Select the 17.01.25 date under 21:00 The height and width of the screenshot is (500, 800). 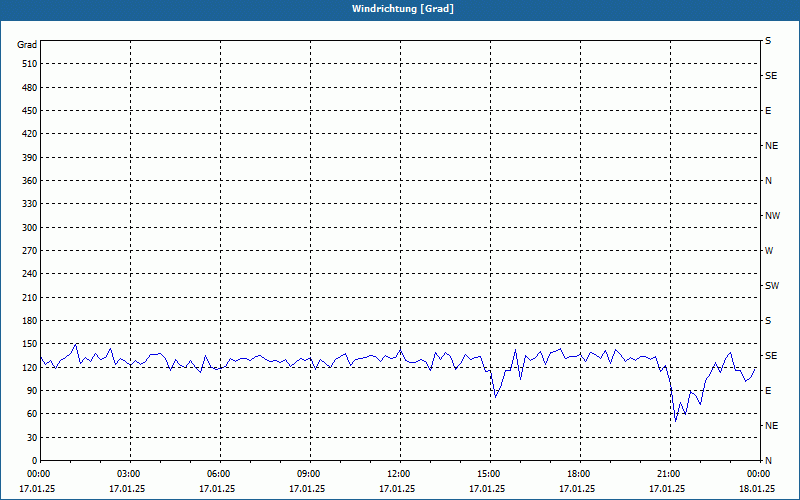667,489
